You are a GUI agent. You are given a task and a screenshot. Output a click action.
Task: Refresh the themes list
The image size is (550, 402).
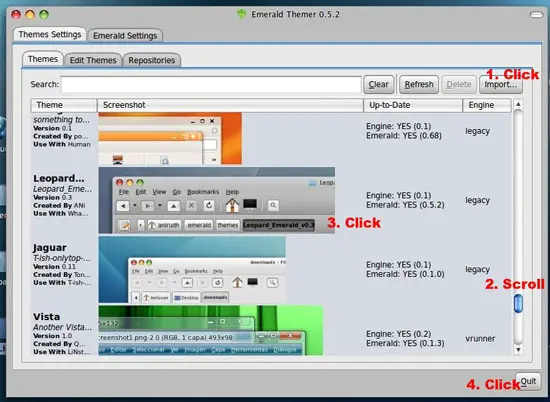[x=419, y=85]
